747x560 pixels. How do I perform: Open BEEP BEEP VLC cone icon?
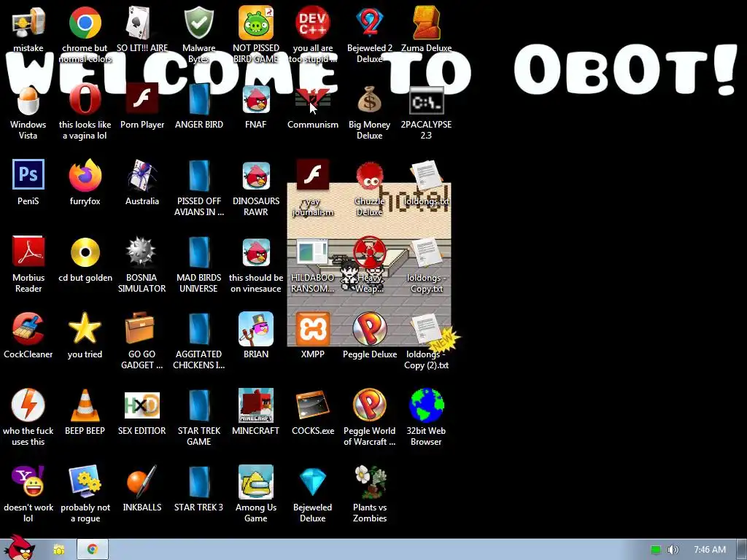85,405
